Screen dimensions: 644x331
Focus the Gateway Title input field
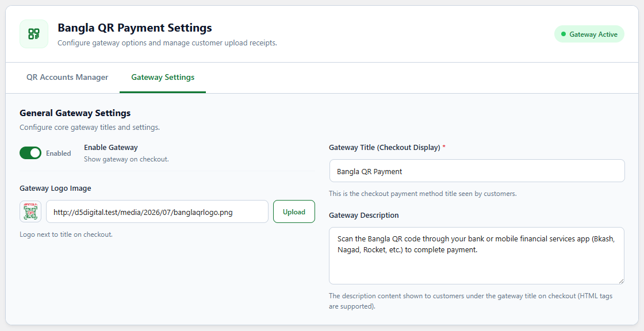477,171
